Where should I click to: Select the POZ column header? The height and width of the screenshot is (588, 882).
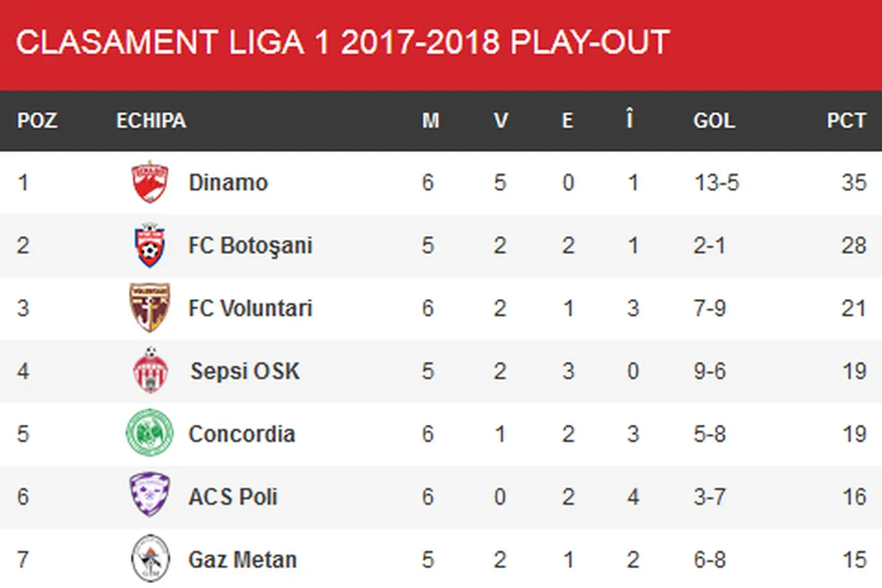(37, 121)
